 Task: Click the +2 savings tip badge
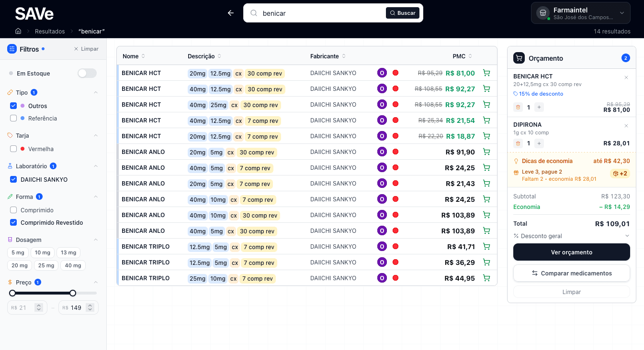pyautogui.click(x=620, y=174)
